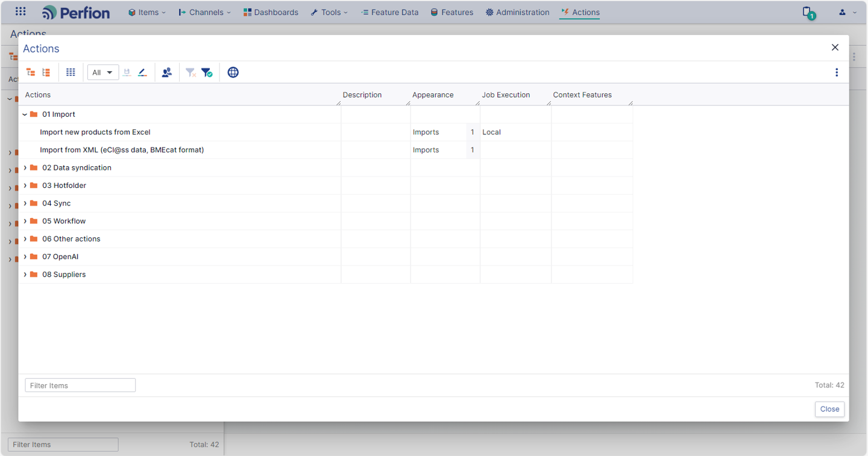This screenshot has height=456, width=868.
Task: Click the edit pencil icon in toolbar
Action: pos(142,72)
